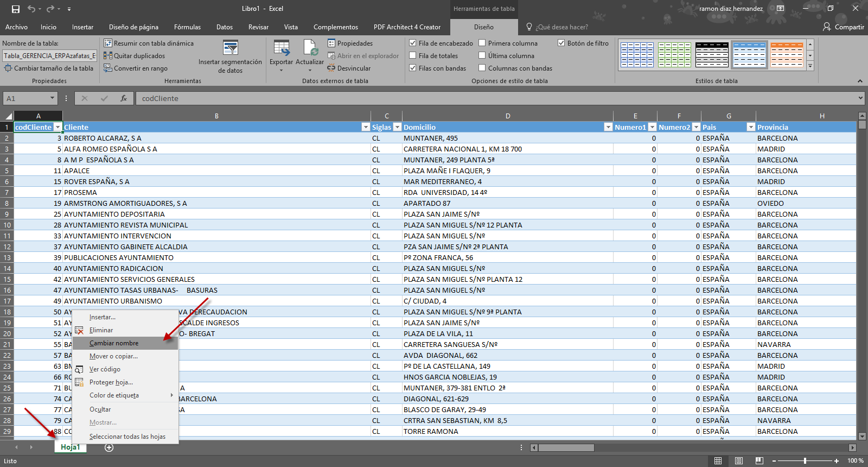Open Numero1 column filter dropdown
Viewport: 868px width, 467px height.
[x=652, y=127]
